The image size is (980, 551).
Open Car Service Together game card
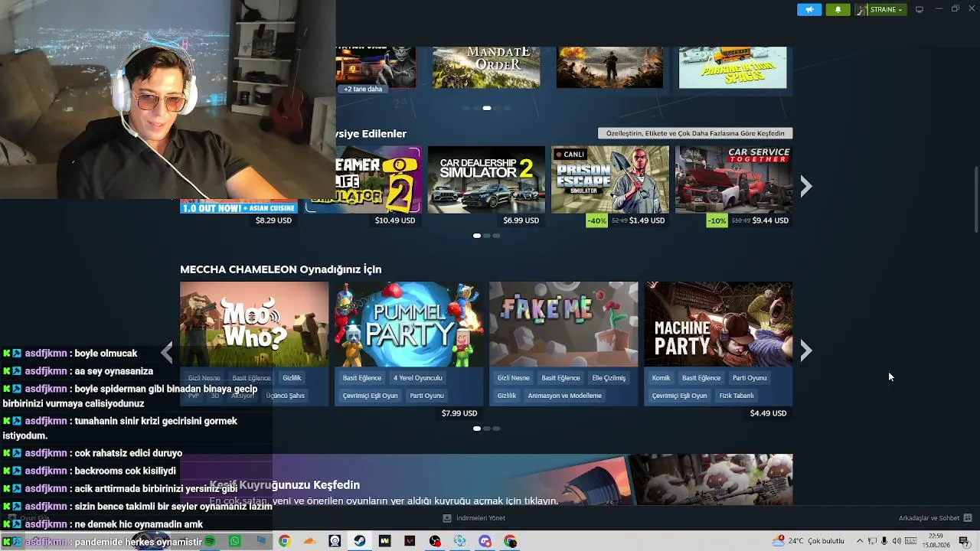coord(733,180)
